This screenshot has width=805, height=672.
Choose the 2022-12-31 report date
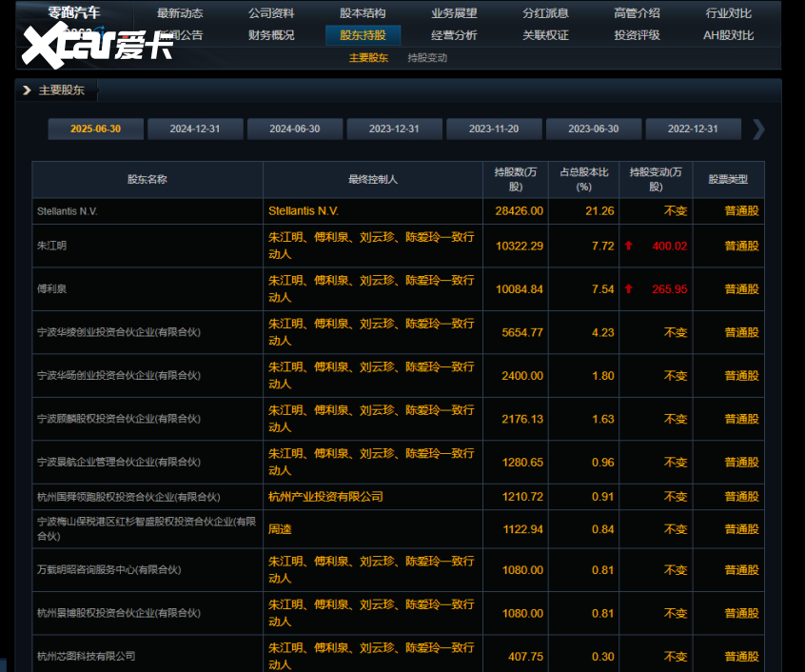pyautogui.click(x=693, y=129)
